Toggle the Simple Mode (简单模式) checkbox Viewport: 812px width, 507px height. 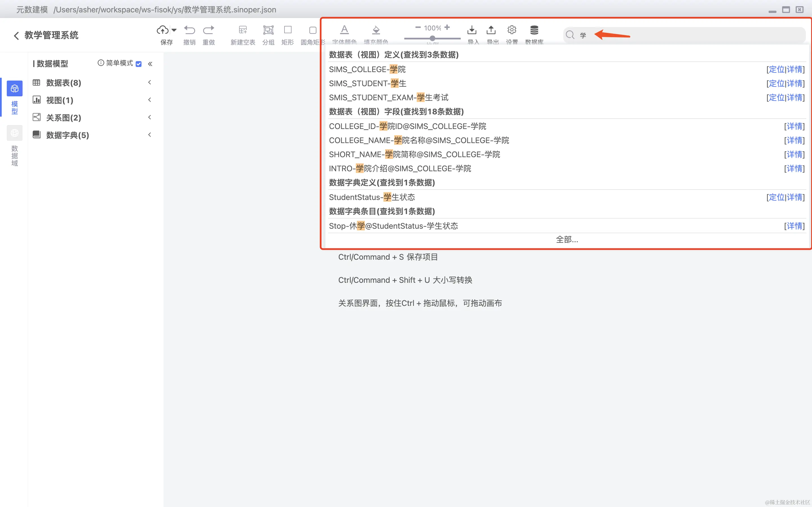[x=139, y=64]
